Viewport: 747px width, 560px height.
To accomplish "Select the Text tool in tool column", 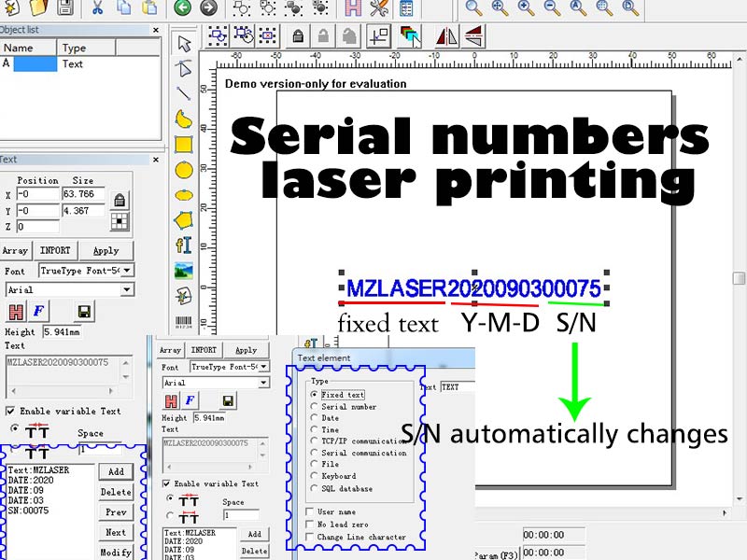I will click(184, 245).
